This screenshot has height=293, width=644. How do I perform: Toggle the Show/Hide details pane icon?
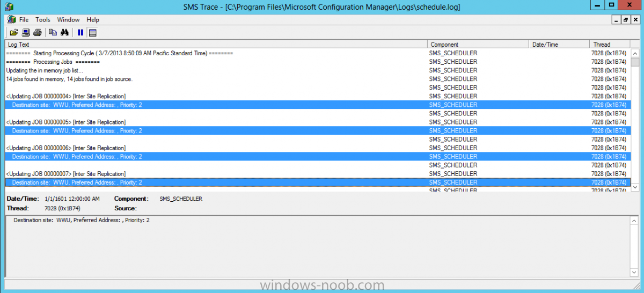coord(92,32)
